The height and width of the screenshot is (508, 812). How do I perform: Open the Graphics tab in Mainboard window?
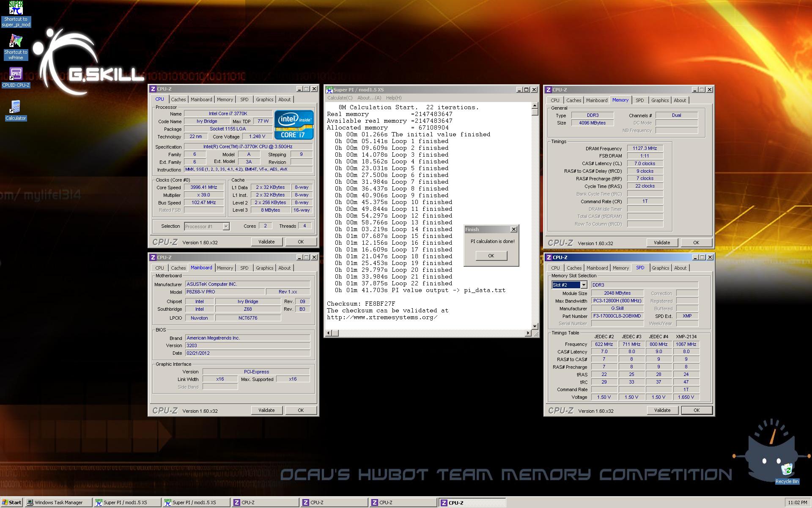pos(265,268)
